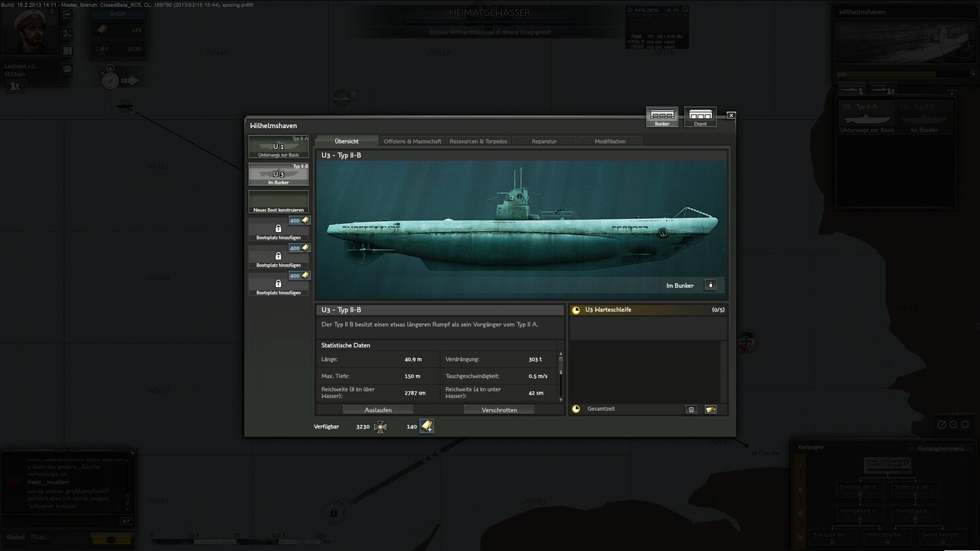Unlock the third Bootsplatz hinzufügen slot
980x551 pixels.
coord(278,284)
